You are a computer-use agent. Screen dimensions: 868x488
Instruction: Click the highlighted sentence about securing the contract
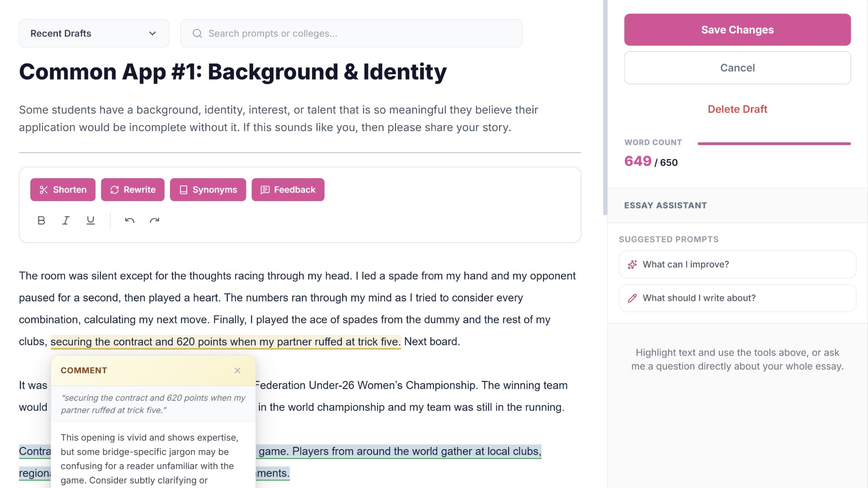click(226, 342)
